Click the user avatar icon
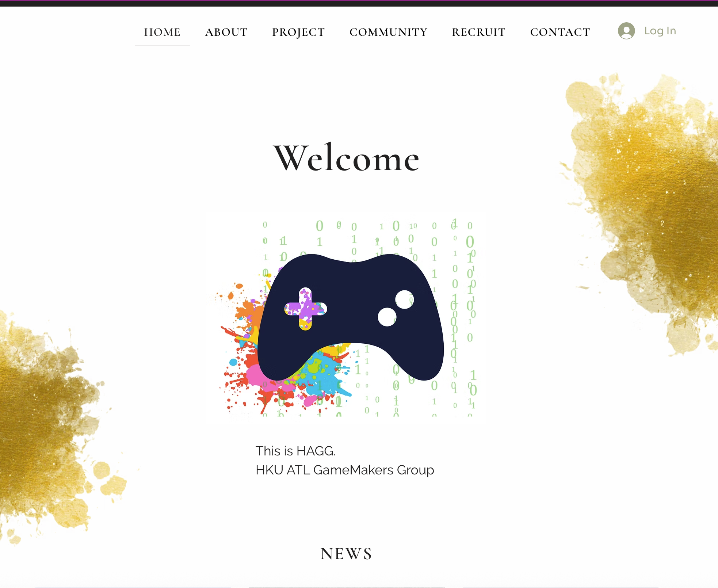This screenshot has width=718, height=588. 626,31
